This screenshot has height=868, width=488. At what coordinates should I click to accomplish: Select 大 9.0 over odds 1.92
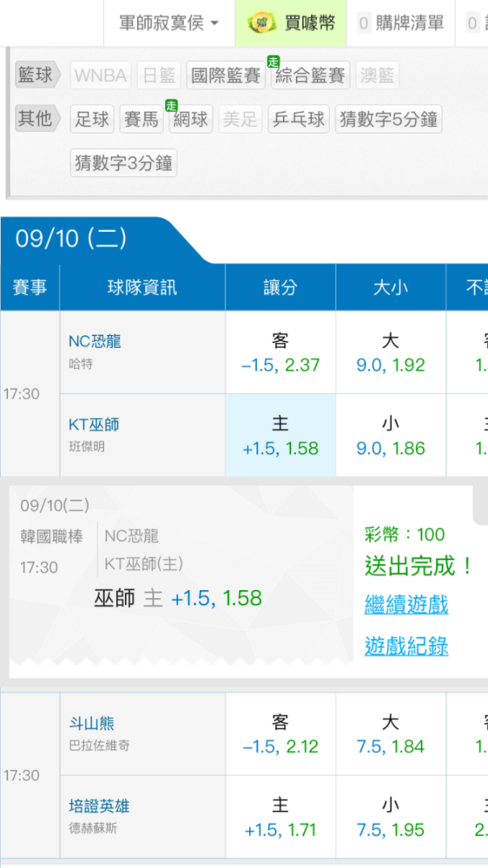click(391, 352)
